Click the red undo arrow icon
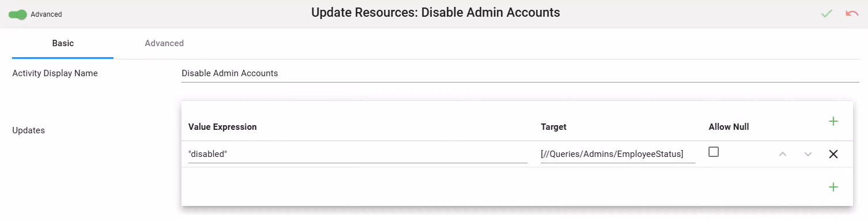The width and height of the screenshot is (868, 221). point(852,13)
